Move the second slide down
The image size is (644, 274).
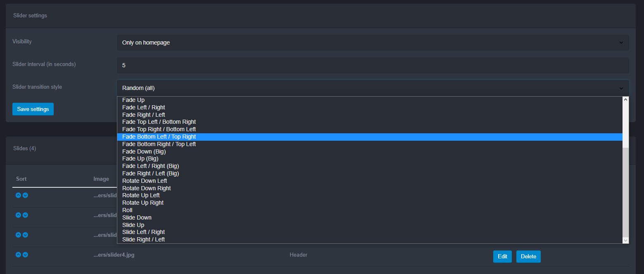[x=25, y=215]
